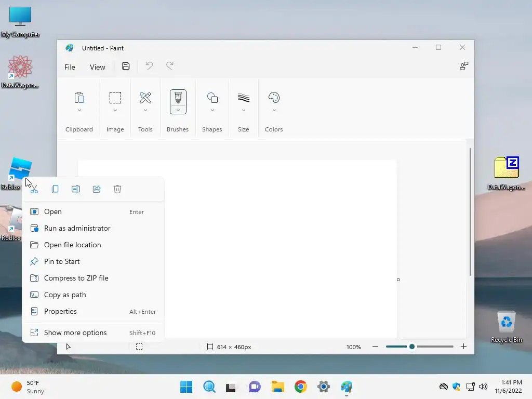Click the Image selection rectangle icon
Screen dimensions: 532x399
click(115, 98)
